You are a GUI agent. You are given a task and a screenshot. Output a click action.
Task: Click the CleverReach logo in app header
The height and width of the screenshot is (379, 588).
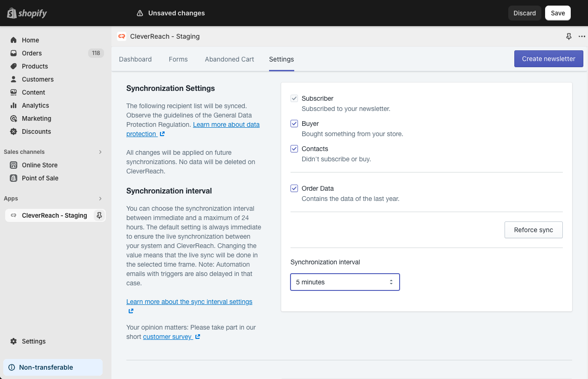click(x=122, y=36)
